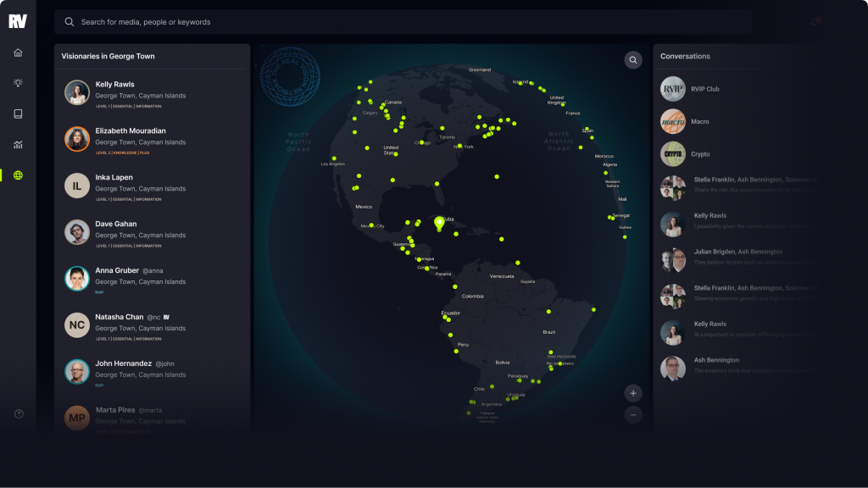Click the highlighted location pin near Cuba

[x=439, y=222]
